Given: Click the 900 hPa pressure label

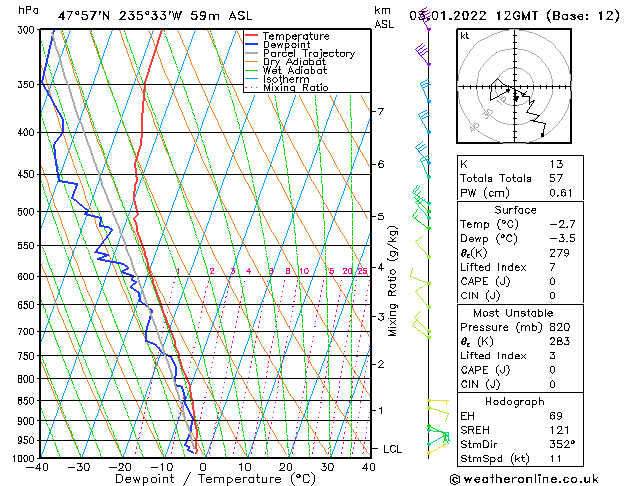Looking at the screenshot, I should [28, 421].
